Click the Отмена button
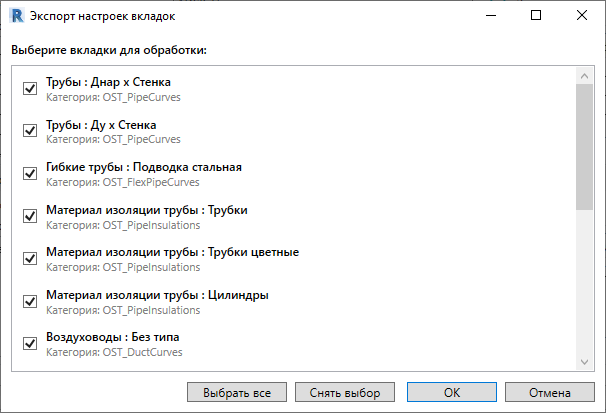Viewport: 606px width, 413px height. click(x=550, y=393)
